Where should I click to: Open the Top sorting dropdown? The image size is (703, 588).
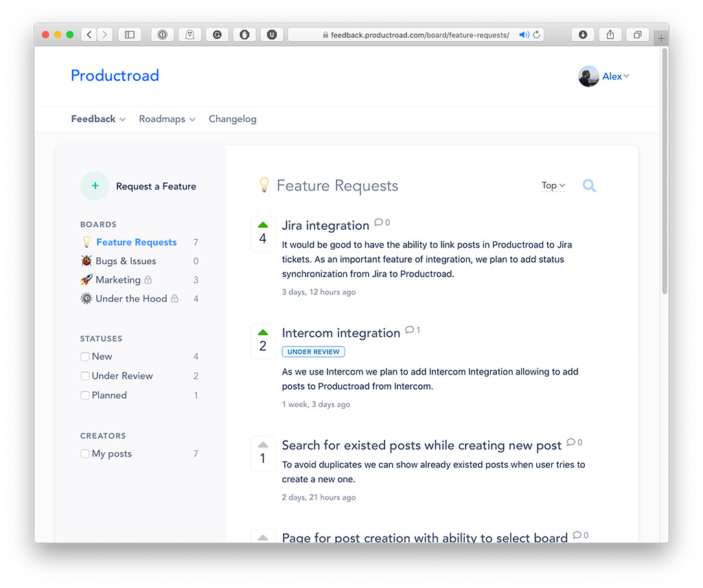point(553,185)
